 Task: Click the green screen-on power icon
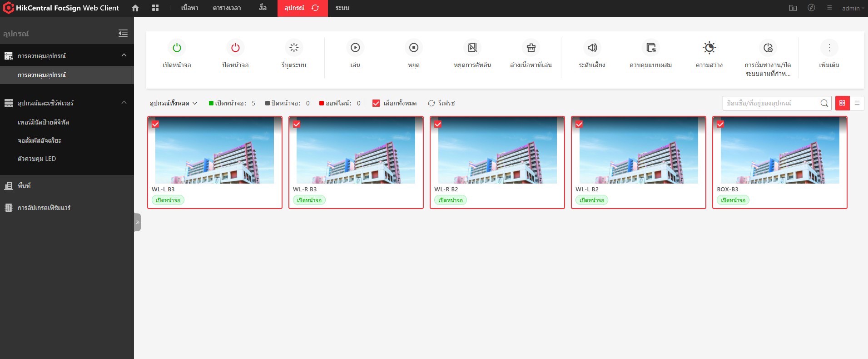tap(177, 48)
